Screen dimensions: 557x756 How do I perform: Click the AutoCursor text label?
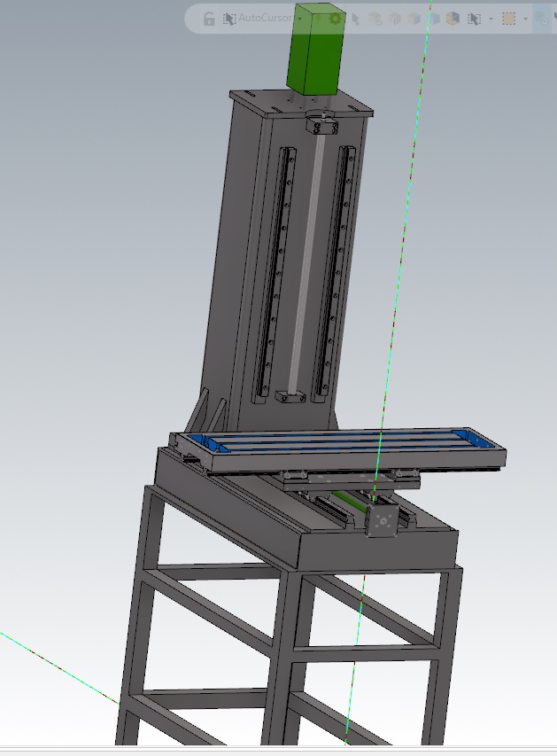coord(266,19)
